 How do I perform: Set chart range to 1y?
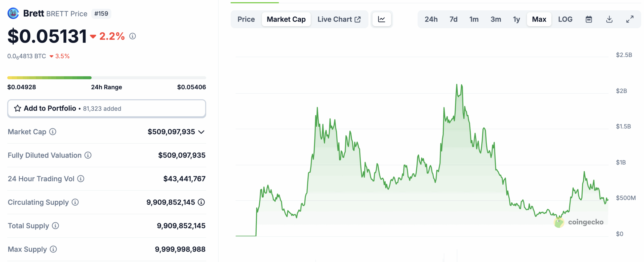click(516, 19)
